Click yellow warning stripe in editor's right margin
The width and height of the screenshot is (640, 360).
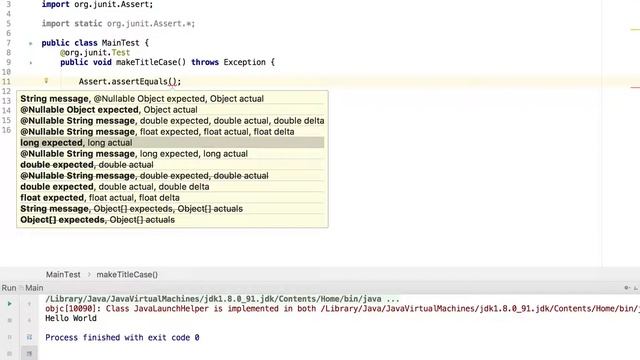point(635,29)
